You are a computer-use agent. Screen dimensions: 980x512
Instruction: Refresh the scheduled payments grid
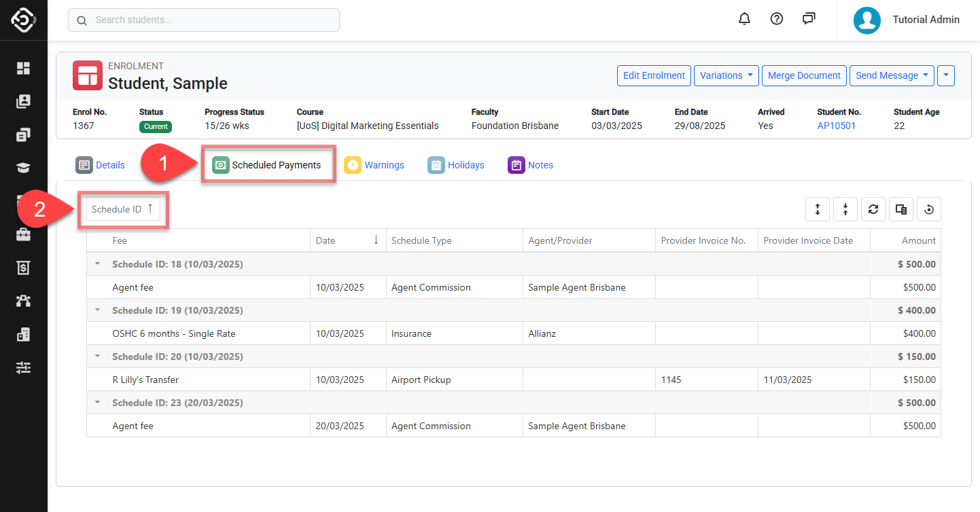pos(873,210)
